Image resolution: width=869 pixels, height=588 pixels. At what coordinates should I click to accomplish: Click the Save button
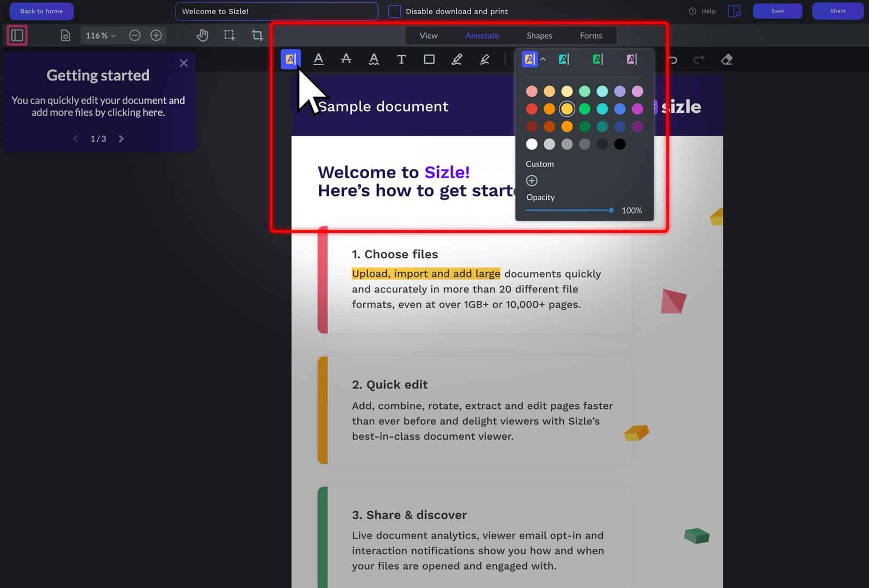click(777, 11)
